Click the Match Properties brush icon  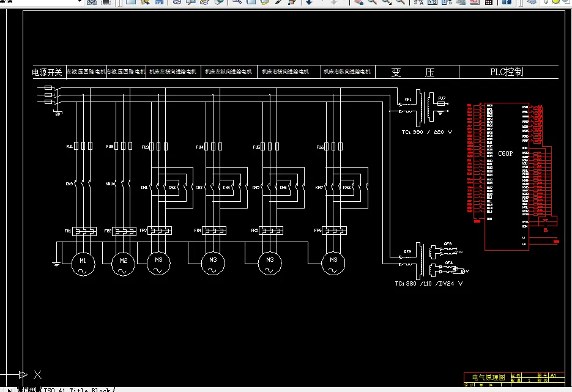coord(279,2)
